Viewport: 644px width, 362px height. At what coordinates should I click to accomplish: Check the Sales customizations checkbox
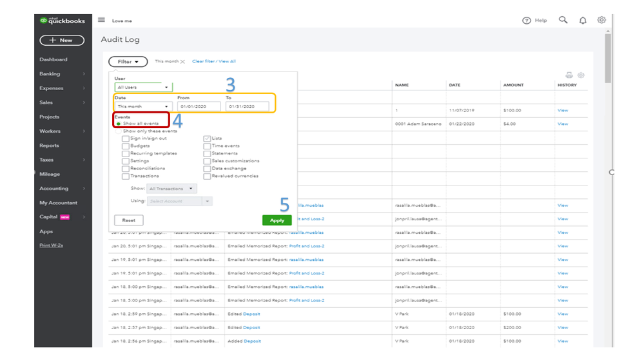[207, 161]
